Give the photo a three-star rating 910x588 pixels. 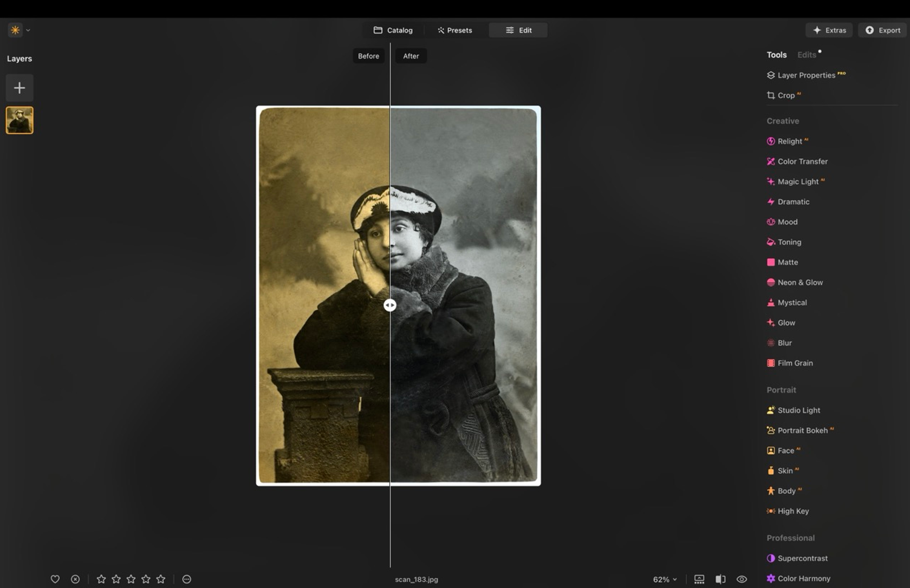131,579
